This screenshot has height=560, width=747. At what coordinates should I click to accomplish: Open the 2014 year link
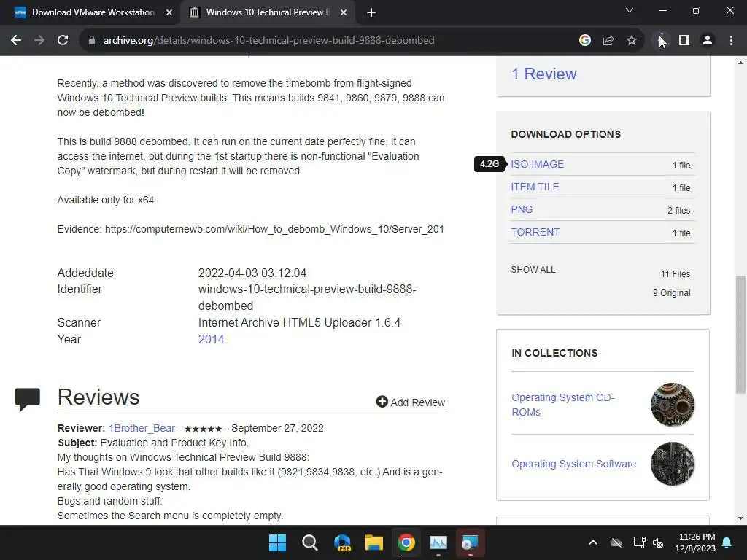tap(211, 340)
